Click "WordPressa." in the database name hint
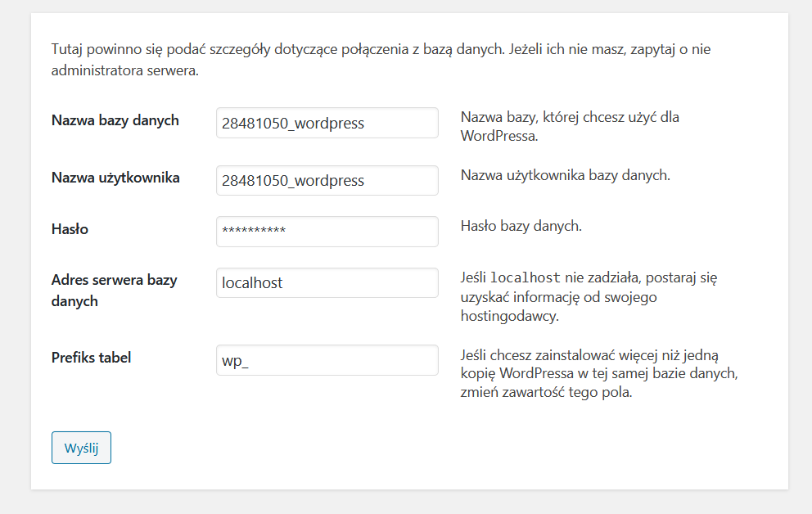The height and width of the screenshot is (514, 812). click(x=498, y=136)
